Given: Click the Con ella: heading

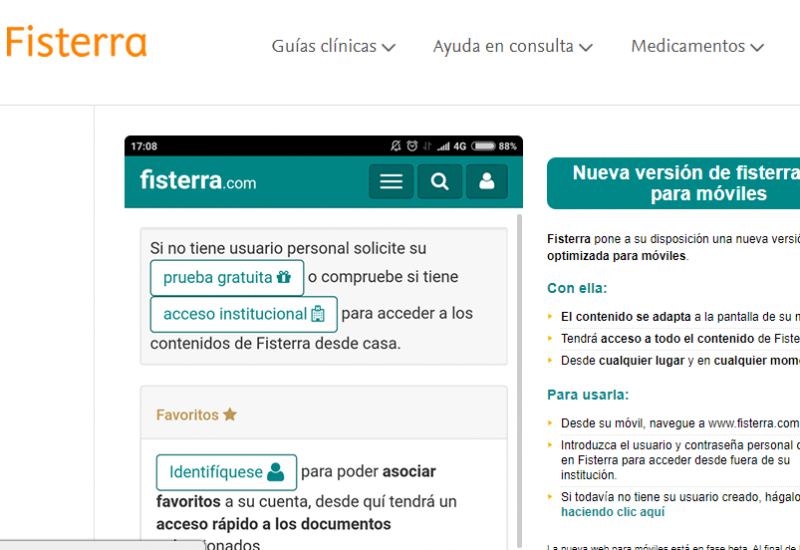Looking at the screenshot, I should click(x=577, y=288).
